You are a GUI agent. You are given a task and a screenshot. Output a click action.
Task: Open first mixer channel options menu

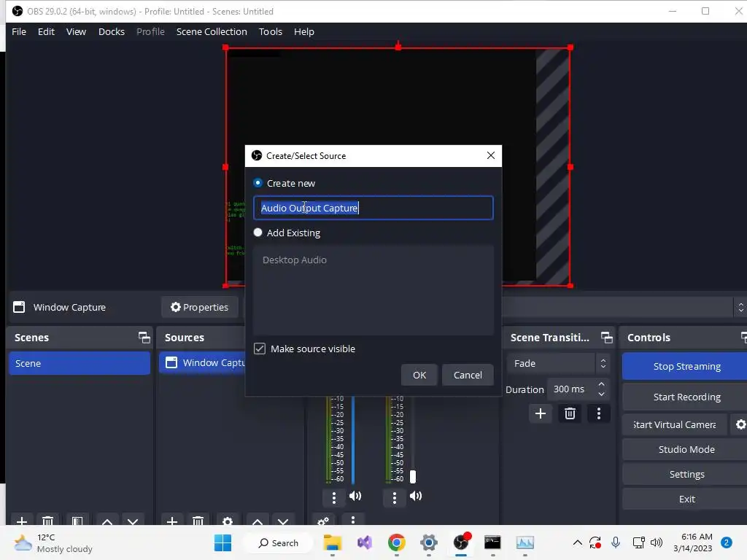pyautogui.click(x=334, y=497)
